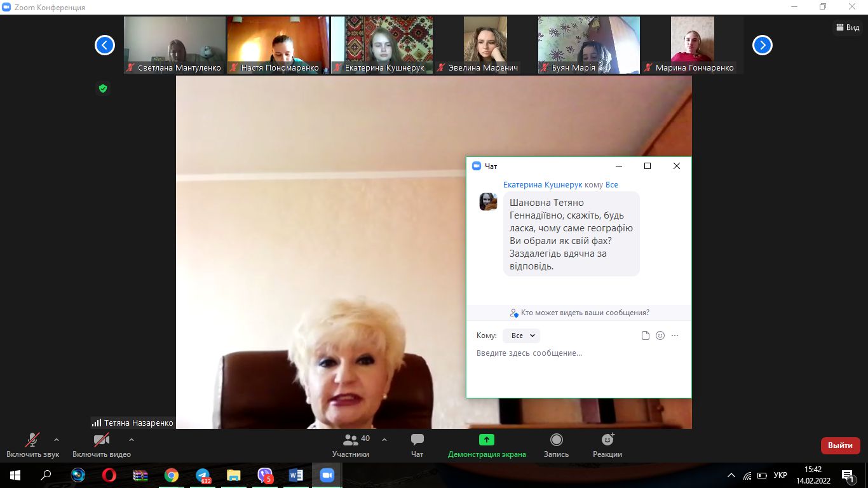Viewport: 868px width, 488px height.
Task: Open the Кому recipient dropdown
Action: pyautogui.click(x=521, y=335)
